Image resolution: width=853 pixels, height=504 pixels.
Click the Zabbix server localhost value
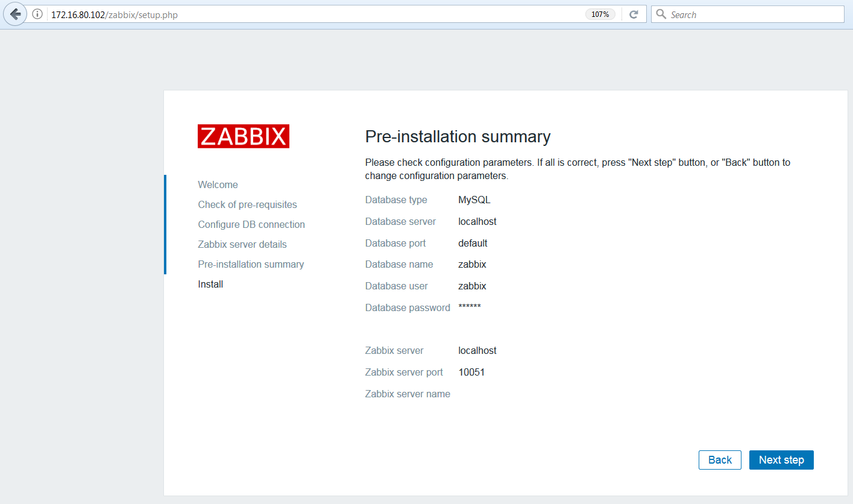(x=477, y=350)
